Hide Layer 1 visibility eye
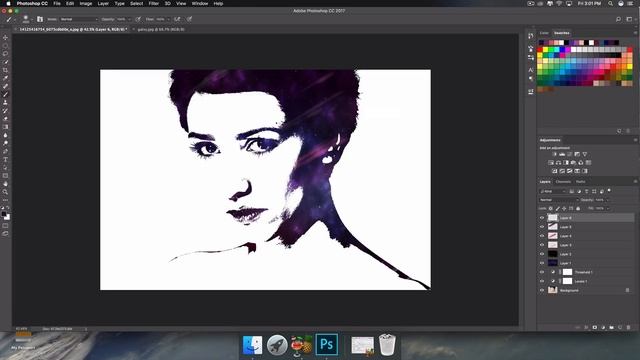The image size is (640, 360). (x=542, y=263)
